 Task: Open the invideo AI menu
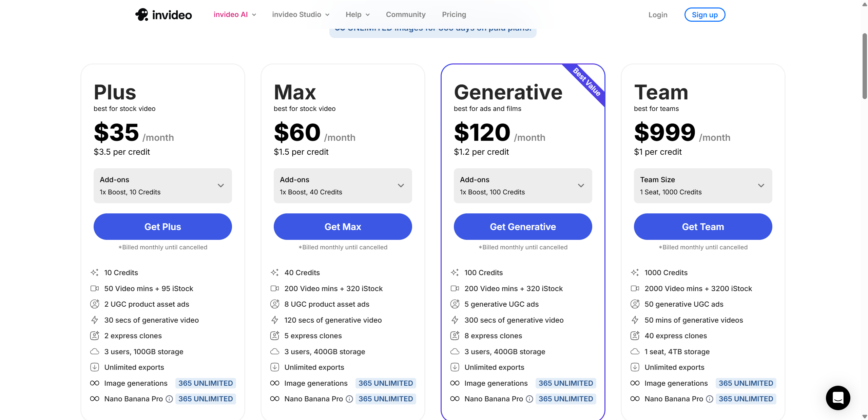(235, 15)
